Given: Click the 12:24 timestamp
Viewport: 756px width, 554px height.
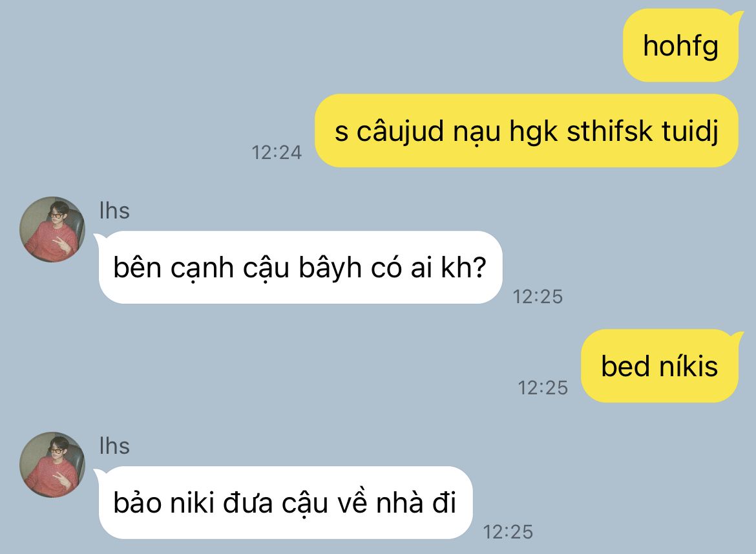Looking at the screenshot, I should tap(277, 153).
